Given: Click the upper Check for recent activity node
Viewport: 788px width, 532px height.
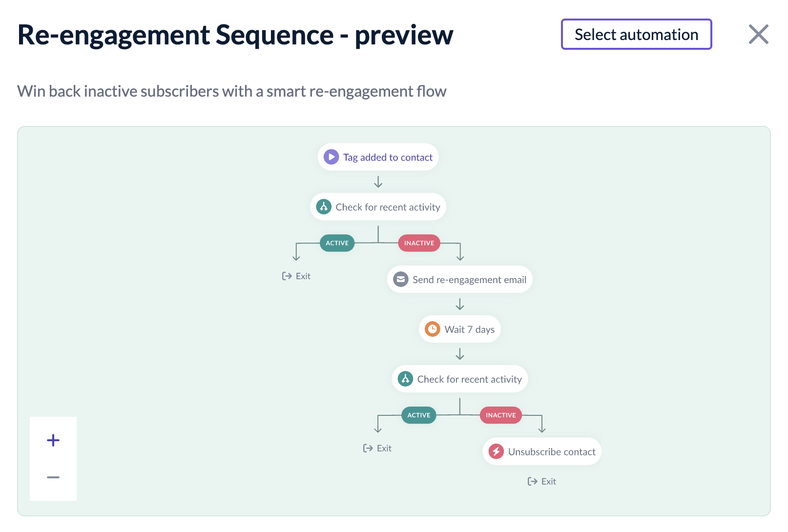Looking at the screenshot, I should pyautogui.click(x=388, y=207).
